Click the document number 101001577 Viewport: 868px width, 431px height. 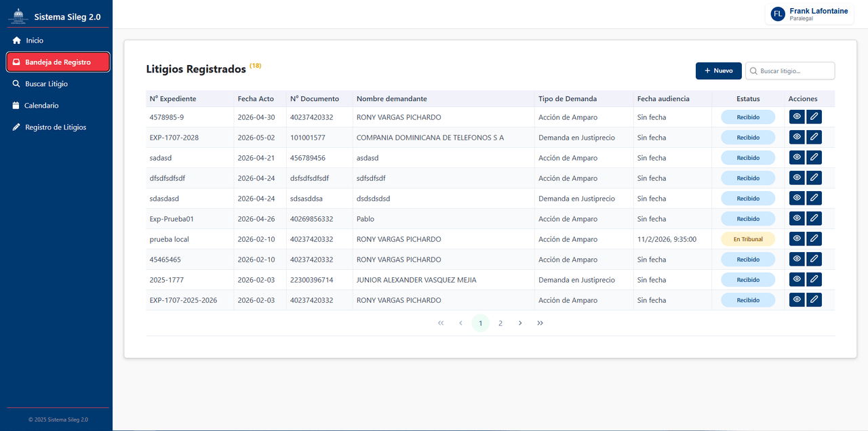(x=308, y=138)
